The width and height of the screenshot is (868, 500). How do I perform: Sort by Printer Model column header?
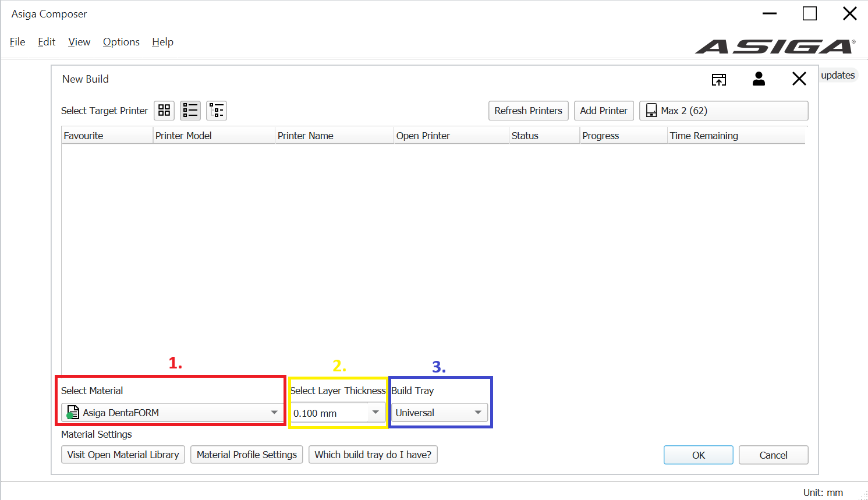(x=214, y=136)
